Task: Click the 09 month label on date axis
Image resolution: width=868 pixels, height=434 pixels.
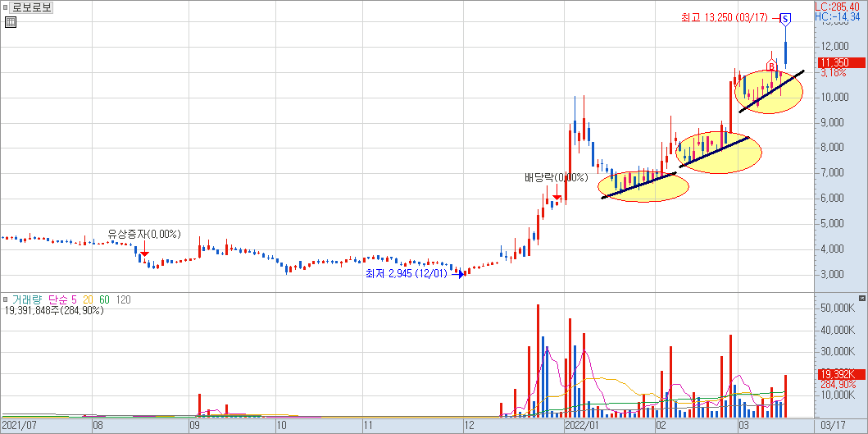Action: [x=195, y=425]
